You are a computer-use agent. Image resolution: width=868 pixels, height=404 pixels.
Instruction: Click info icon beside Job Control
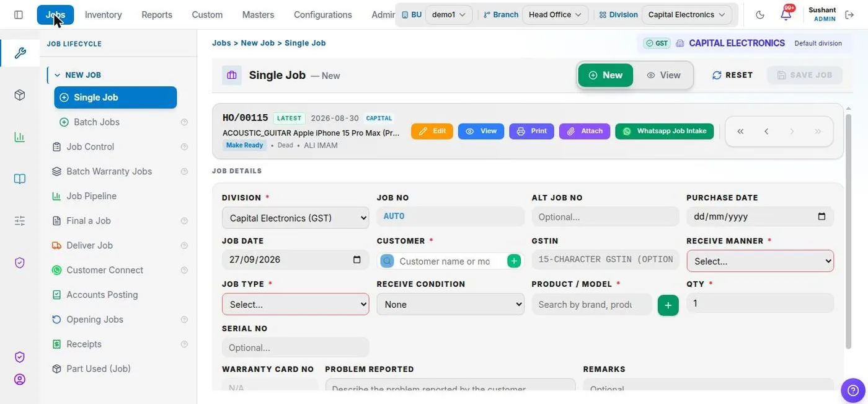[x=184, y=147]
